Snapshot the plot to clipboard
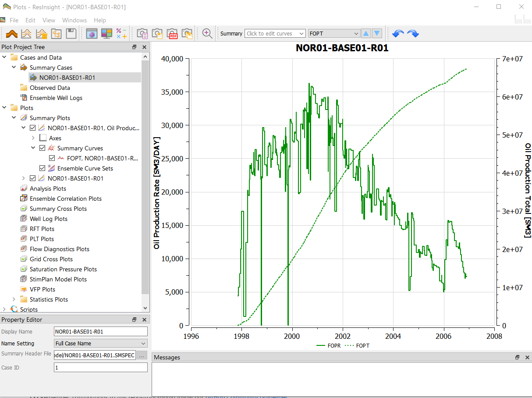This screenshot has height=398, width=532. 142,33
